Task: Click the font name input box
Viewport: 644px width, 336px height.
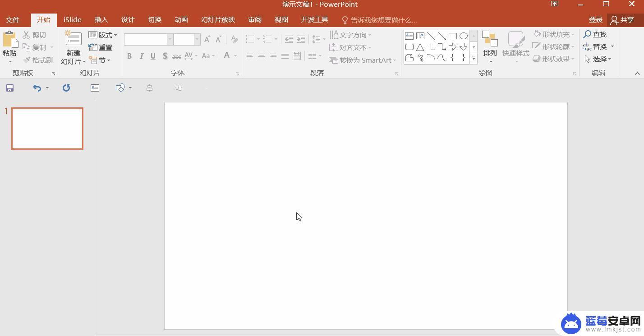Action: click(146, 39)
